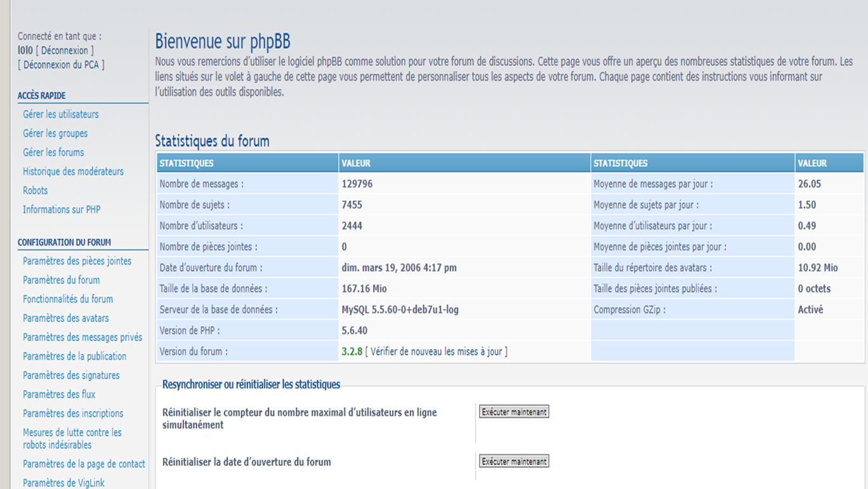Click the Déconnexion link

(64, 50)
